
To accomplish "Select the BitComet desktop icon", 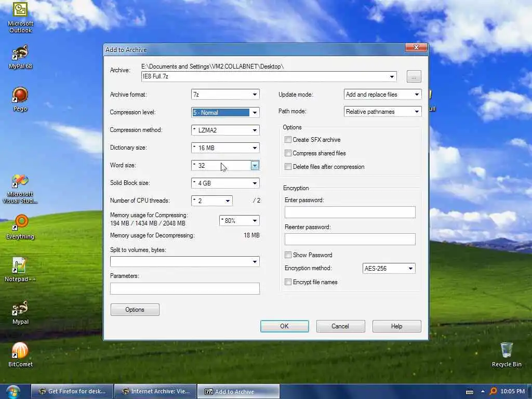I will [20, 355].
